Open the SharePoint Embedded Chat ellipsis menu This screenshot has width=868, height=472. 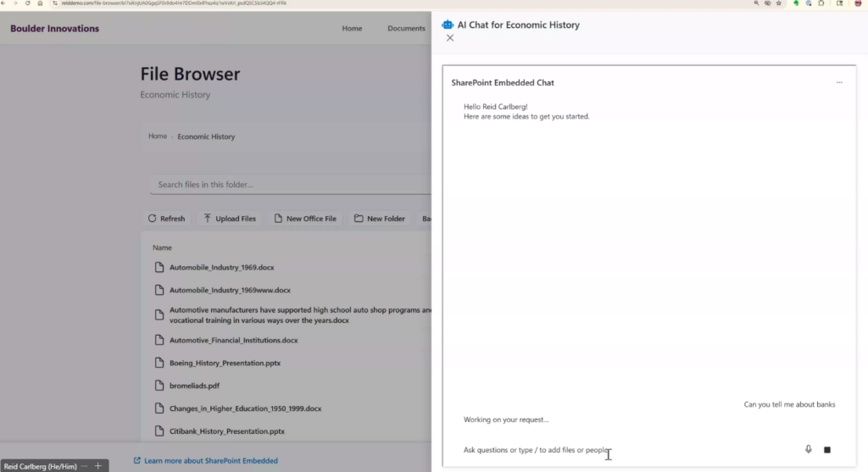839,82
